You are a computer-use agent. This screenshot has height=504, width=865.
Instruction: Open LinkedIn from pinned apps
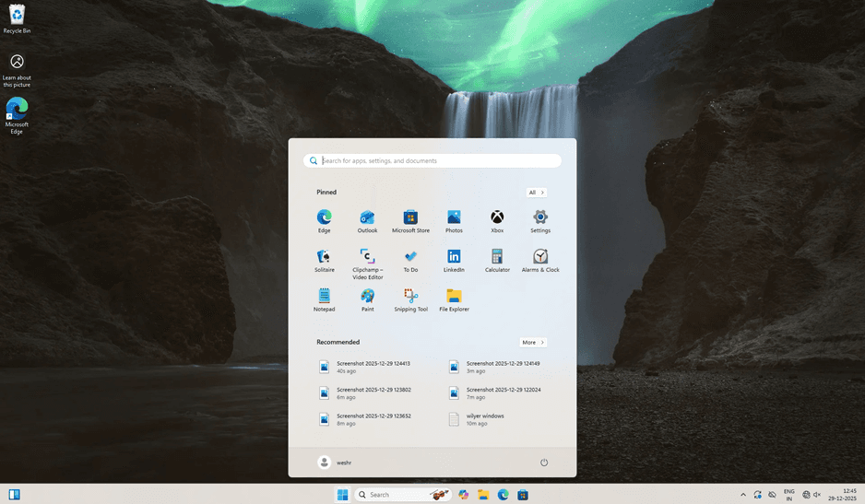click(x=454, y=260)
